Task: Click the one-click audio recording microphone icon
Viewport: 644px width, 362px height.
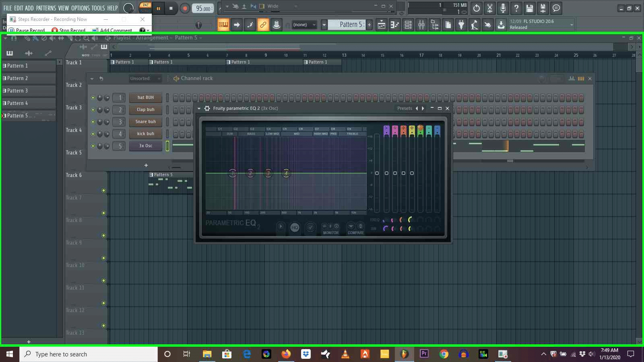Action: [503, 8]
